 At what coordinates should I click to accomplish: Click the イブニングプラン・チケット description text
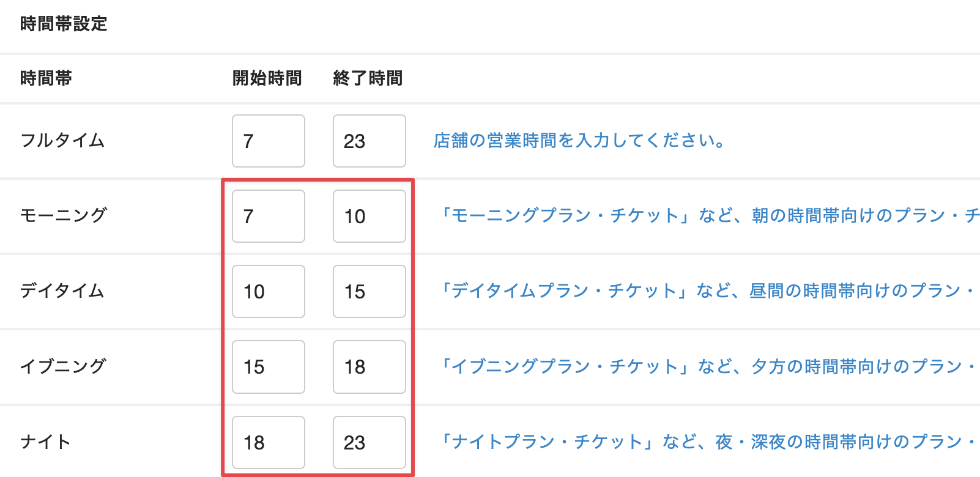pos(708,366)
